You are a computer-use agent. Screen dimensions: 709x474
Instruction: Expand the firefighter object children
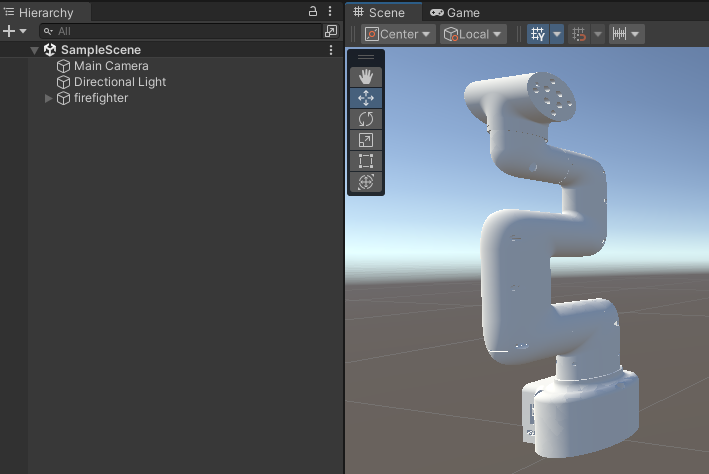tap(48, 98)
